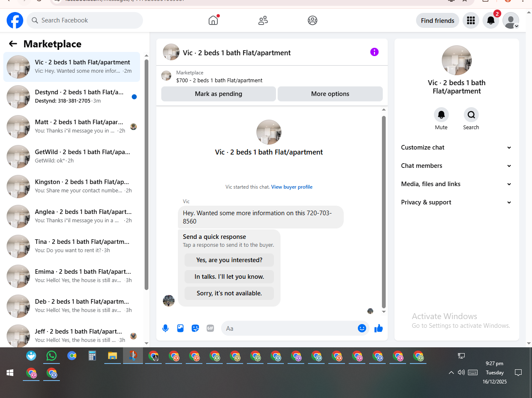Image resolution: width=532 pixels, height=398 pixels.
Task: Click the '$700 - 2 beds 1 bath Flat/apartment' listing text
Action: (219, 81)
